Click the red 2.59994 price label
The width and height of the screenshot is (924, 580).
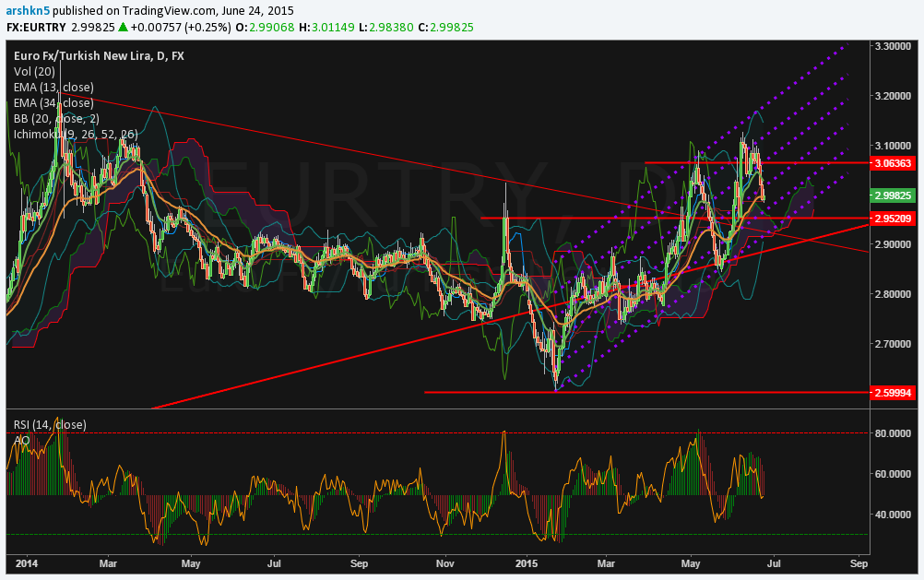pyautogui.click(x=895, y=392)
